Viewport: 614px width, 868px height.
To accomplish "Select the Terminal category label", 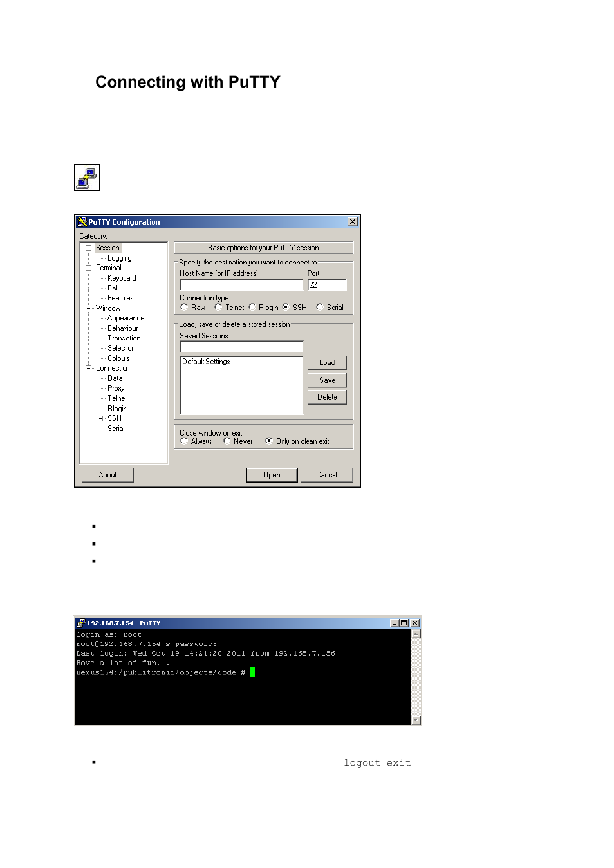I will (x=109, y=268).
